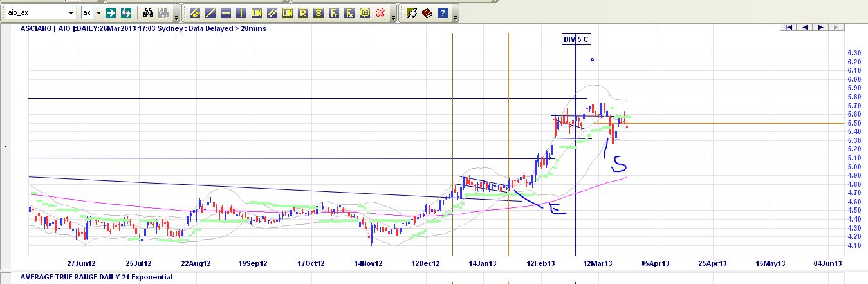Click the greyed-out binoculars icon
Screen dimensions: 868x284
(163, 12)
